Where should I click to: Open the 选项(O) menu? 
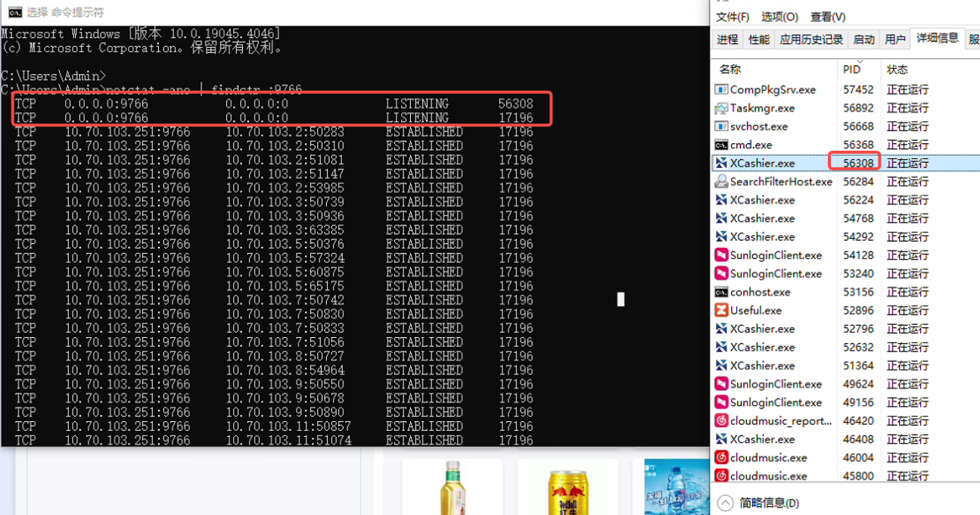click(779, 17)
